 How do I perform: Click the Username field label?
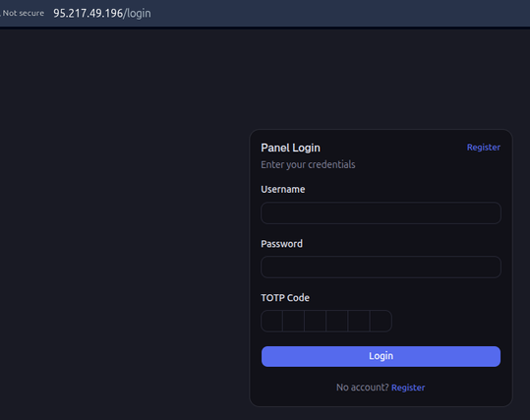pyautogui.click(x=283, y=190)
